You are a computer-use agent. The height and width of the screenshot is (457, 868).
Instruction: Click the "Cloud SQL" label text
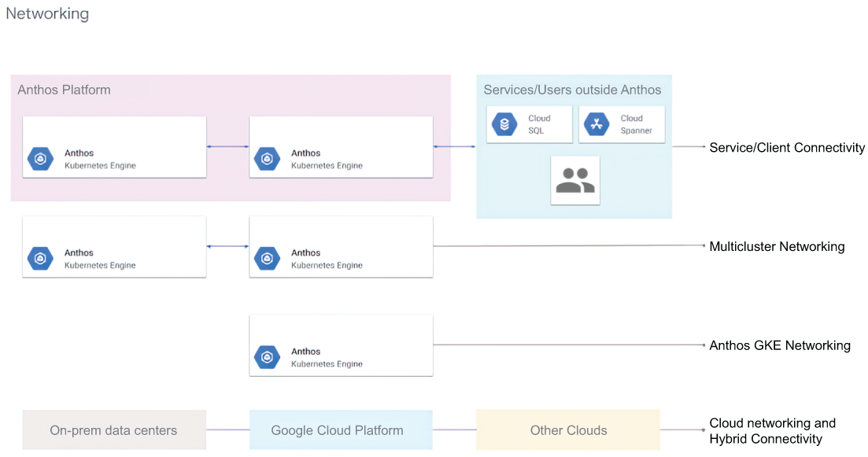[539, 124]
